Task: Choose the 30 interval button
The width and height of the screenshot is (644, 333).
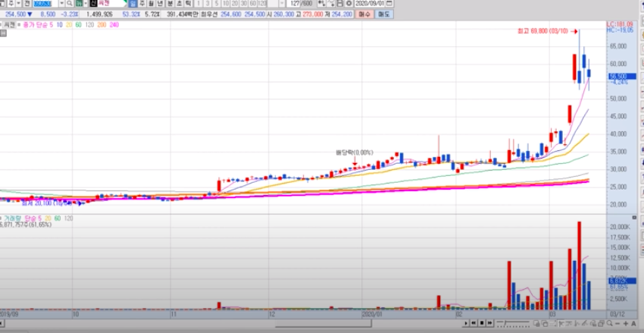Action: pos(244,3)
